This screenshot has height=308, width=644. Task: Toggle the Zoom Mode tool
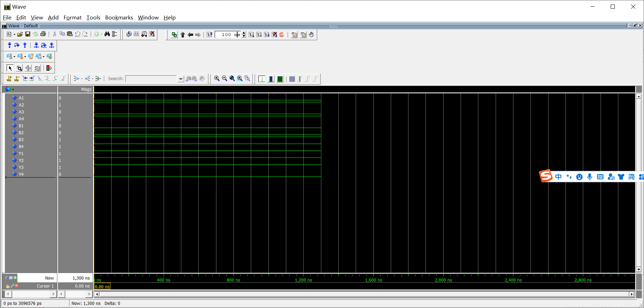pos(19,68)
